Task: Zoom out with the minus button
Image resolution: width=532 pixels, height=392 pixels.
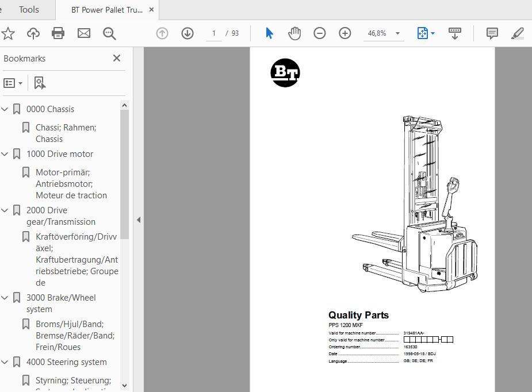Action: point(320,33)
